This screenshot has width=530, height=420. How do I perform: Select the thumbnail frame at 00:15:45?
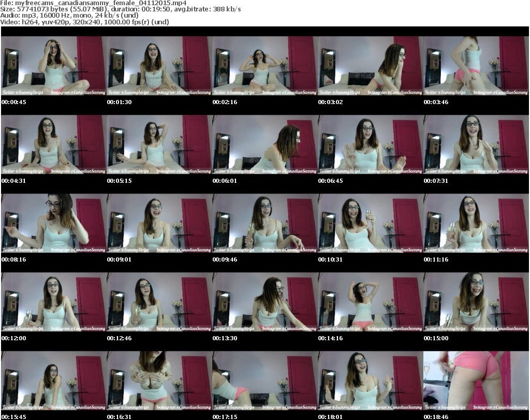point(54,381)
